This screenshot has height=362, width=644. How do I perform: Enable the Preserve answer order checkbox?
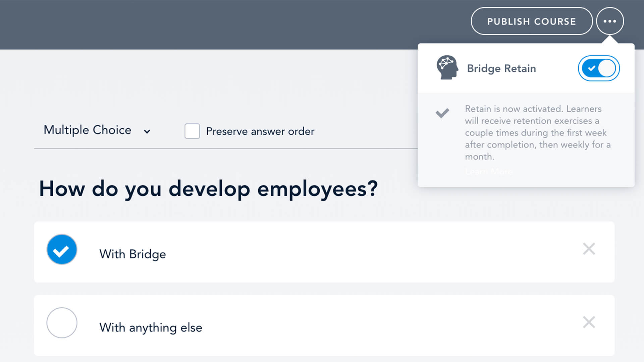coord(192,131)
